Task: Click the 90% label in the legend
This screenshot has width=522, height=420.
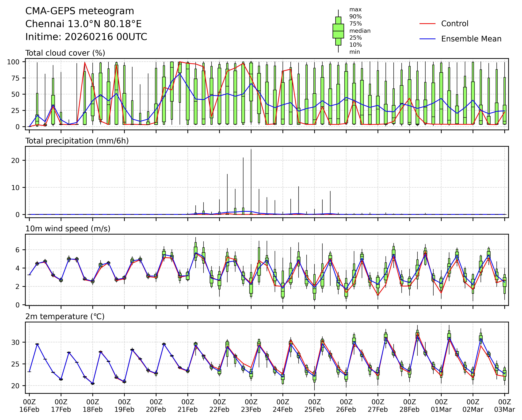Action: click(355, 17)
